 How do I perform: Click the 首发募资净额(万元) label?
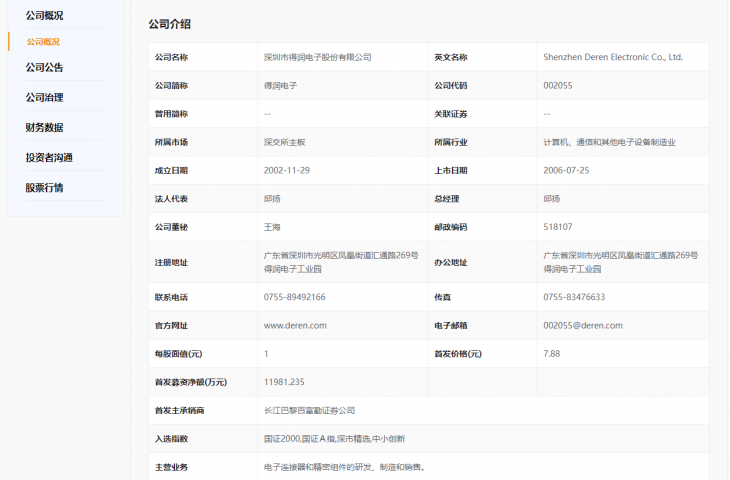click(191, 382)
